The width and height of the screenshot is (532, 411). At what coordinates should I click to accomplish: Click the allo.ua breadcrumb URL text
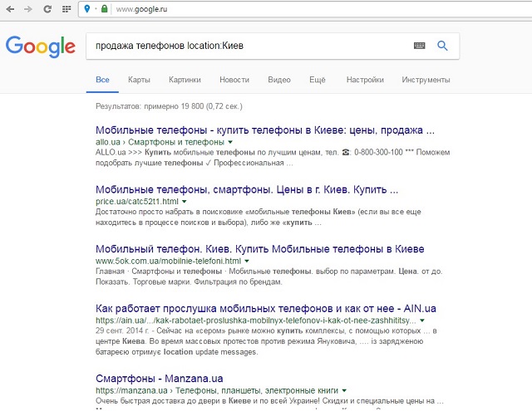[x=160, y=142]
